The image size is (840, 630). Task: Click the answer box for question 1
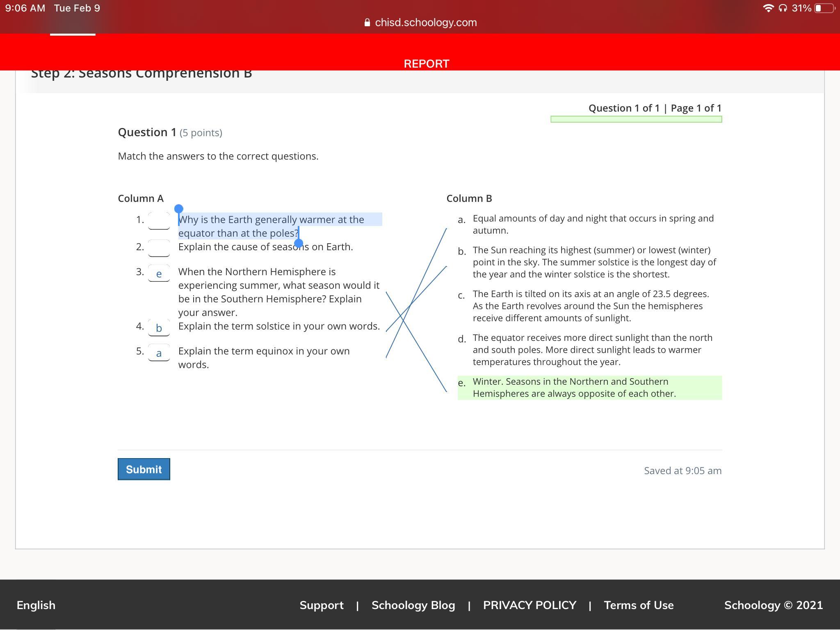(x=159, y=221)
